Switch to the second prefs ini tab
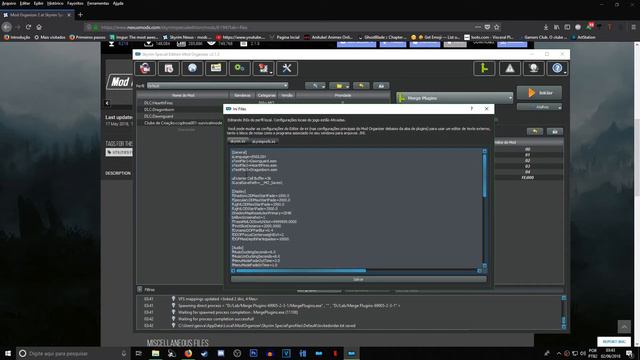The image size is (640, 360). pos(263,141)
